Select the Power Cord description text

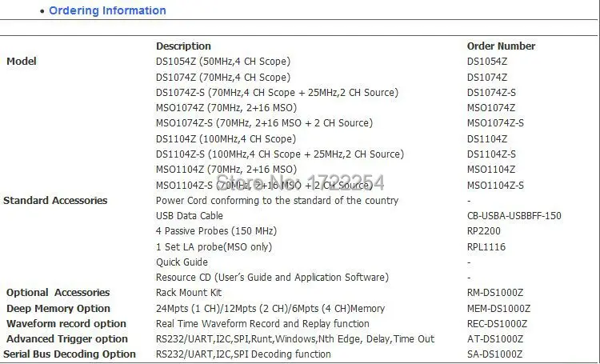pyautogui.click(x=277, y=201)
